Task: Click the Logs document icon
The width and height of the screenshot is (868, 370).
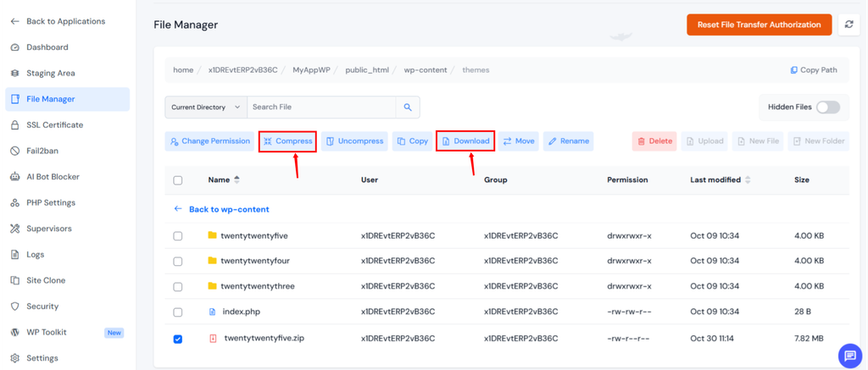Action: pyautogui.click(x=15, y=254)
